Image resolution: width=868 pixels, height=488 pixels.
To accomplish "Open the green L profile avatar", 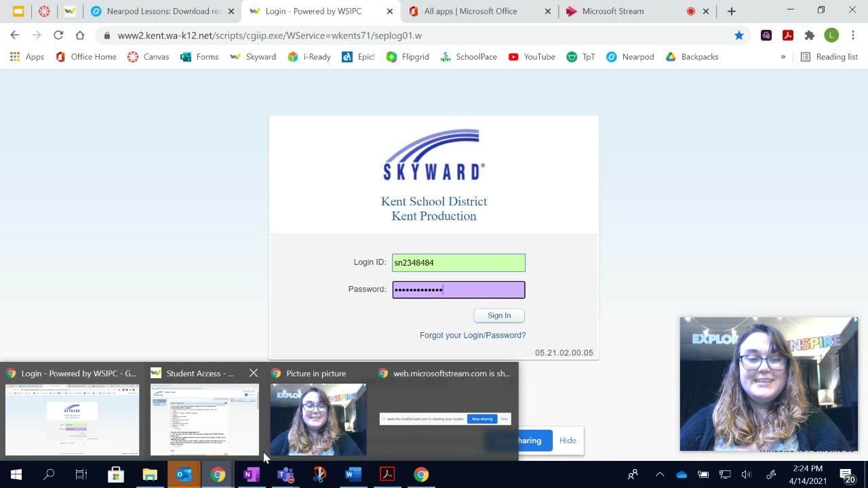I will [x=831, y=35].
